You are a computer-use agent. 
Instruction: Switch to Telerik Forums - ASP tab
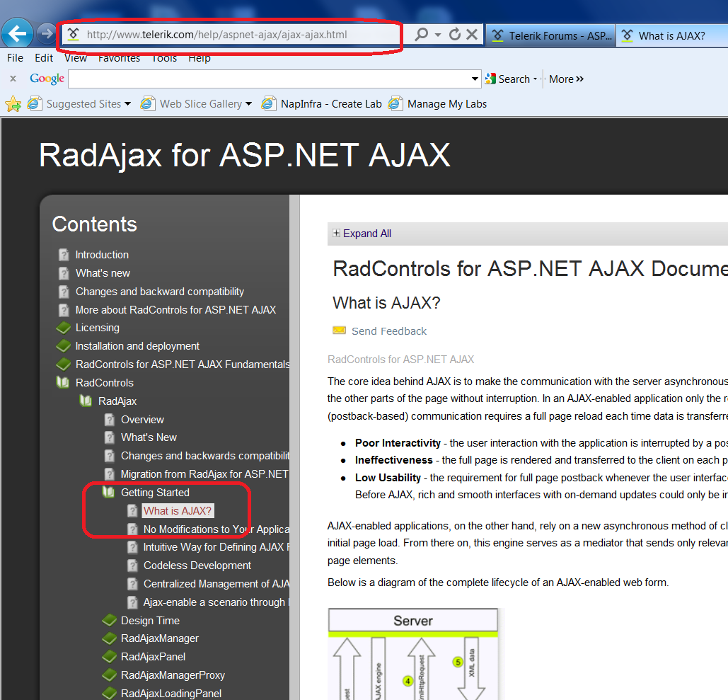(x=551, y=36)
